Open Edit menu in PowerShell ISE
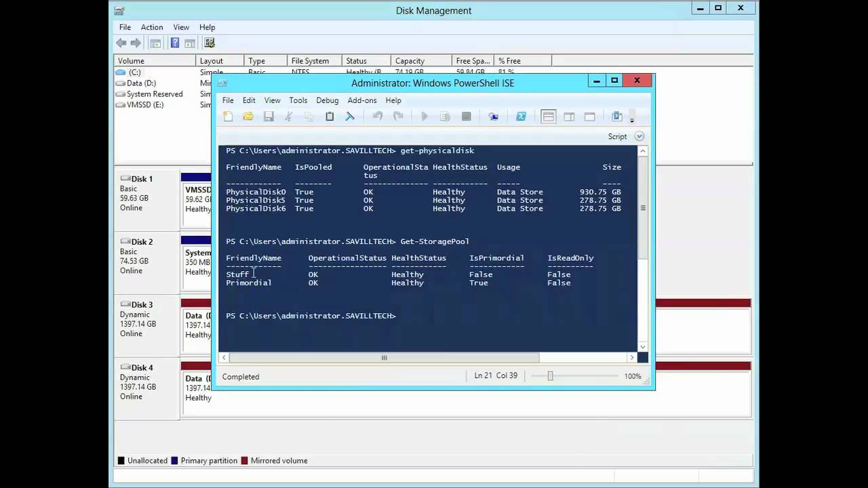Screen dimensions: 868x488 click(x=249, y=100)
